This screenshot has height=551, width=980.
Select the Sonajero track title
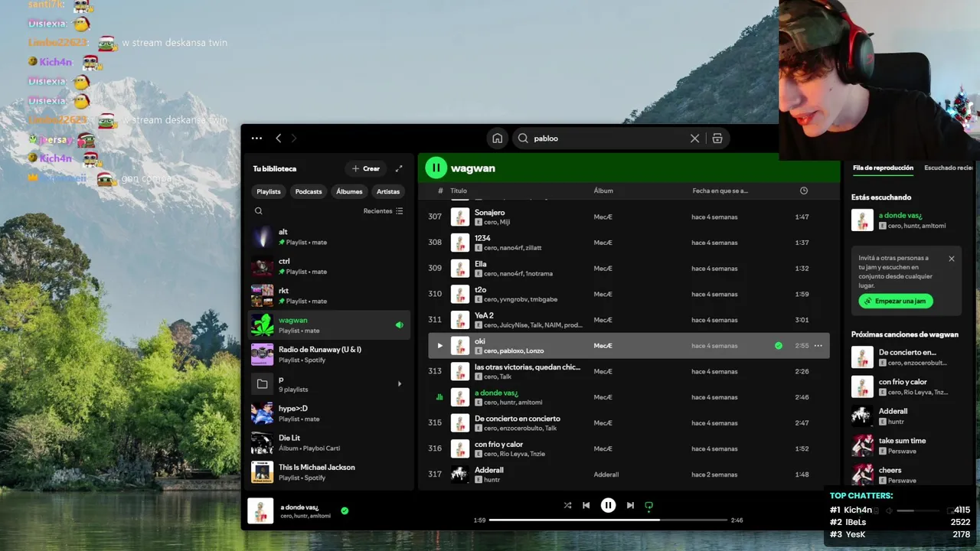tap(490, 212)
